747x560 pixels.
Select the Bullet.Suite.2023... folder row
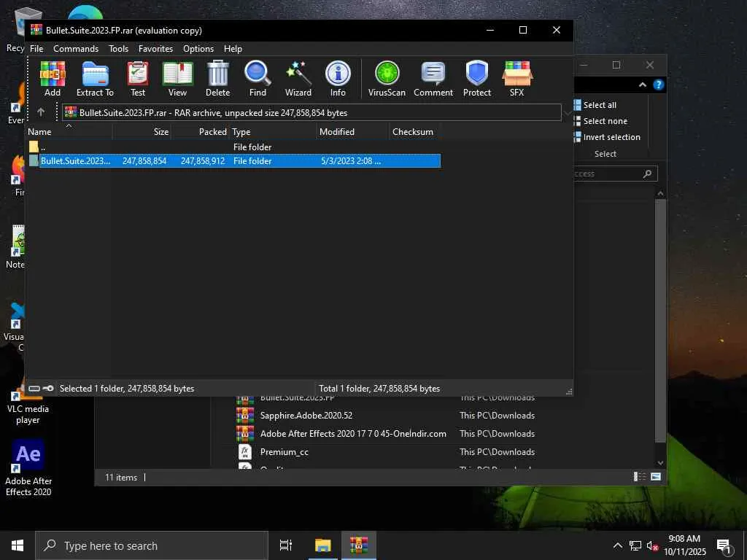pyautogui.click(x=233, y=161)
